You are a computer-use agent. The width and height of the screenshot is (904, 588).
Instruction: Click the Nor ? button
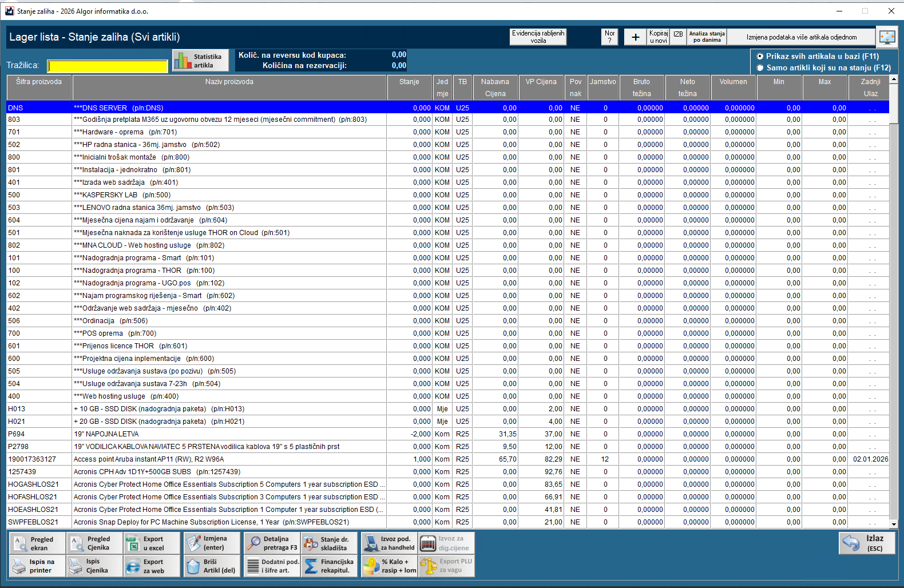click(609, 37)
